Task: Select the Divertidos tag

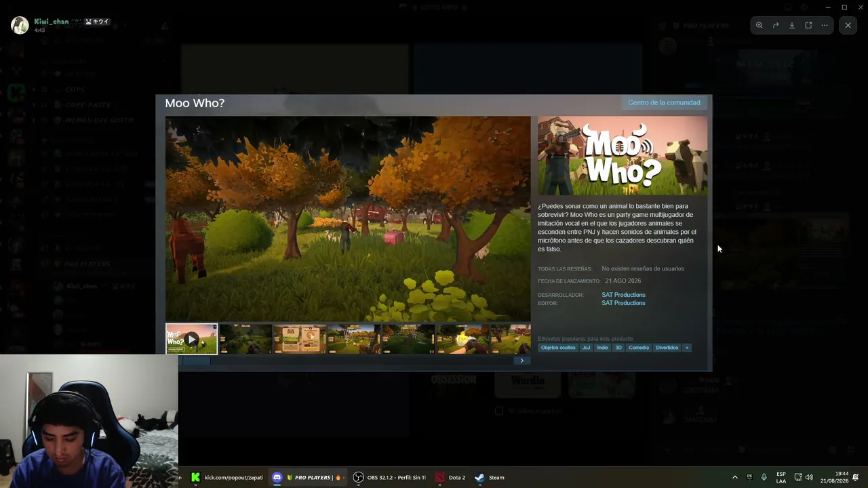Action: (x=667, y=348)
